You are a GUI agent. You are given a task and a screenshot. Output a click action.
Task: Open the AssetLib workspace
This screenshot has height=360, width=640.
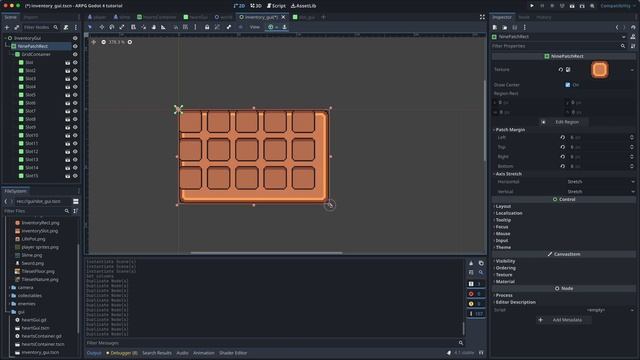coord(303,6)
